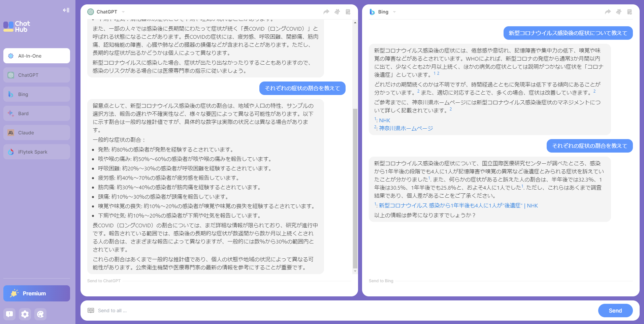This screenshot has height=324, width=644.
Task: Click the bullet line starting with 呼吸困難
Action: [x=185, y=168]
